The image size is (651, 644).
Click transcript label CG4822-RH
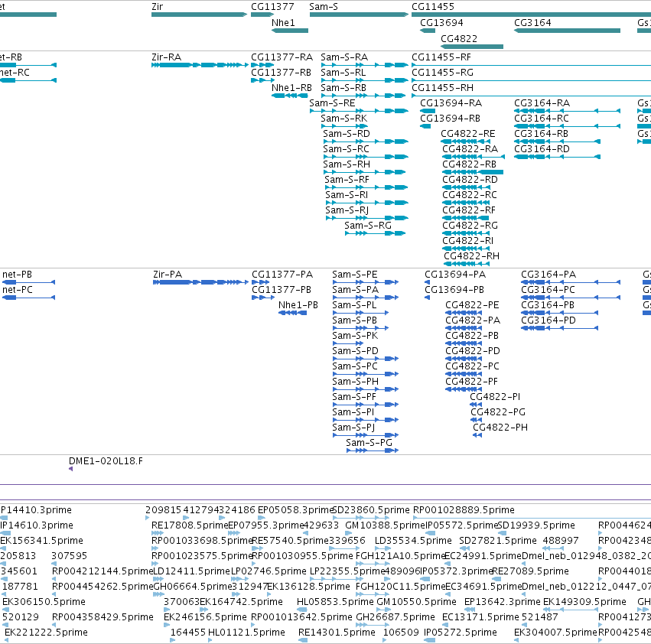472,256
